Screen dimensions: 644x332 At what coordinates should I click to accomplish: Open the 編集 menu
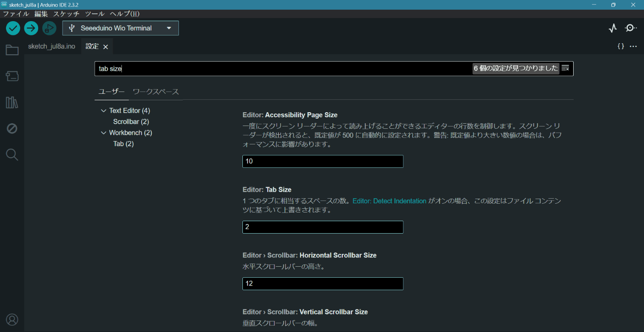click(x=41, y=14)
